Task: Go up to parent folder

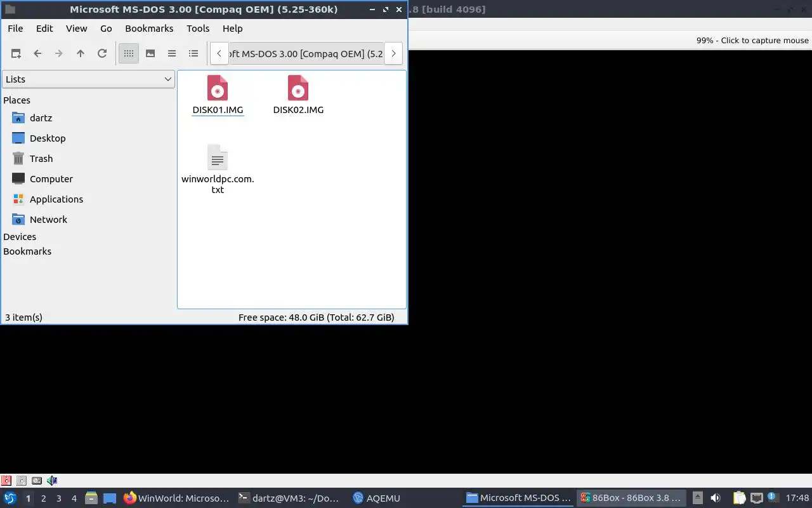Action: [81, 53]
